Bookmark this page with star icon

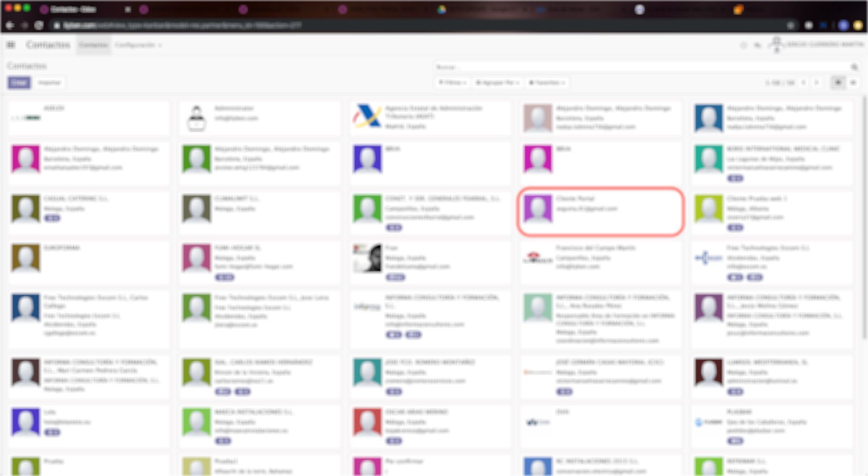coord(790,25)
